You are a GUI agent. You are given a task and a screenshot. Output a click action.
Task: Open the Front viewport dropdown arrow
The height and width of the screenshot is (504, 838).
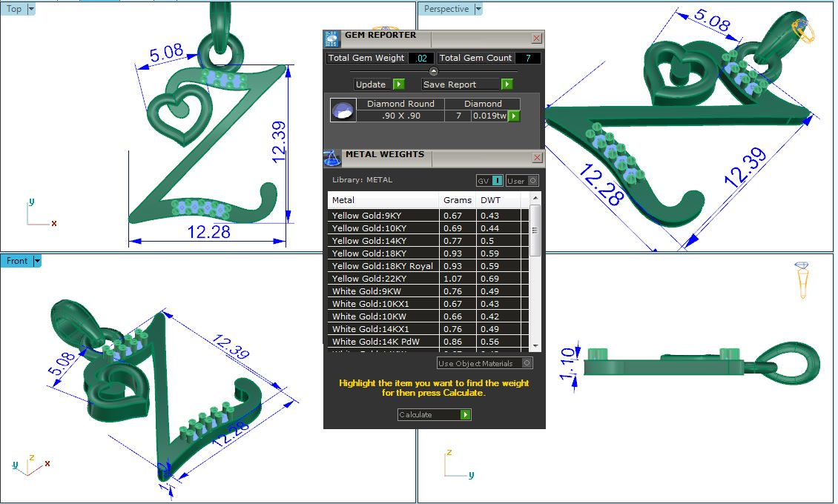point(37,261)
